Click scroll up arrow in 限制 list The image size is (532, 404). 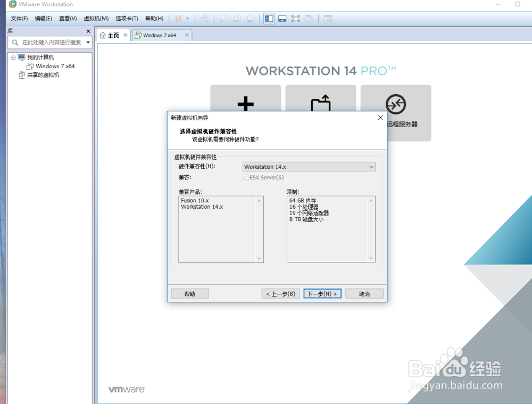(x=371, y=201)
